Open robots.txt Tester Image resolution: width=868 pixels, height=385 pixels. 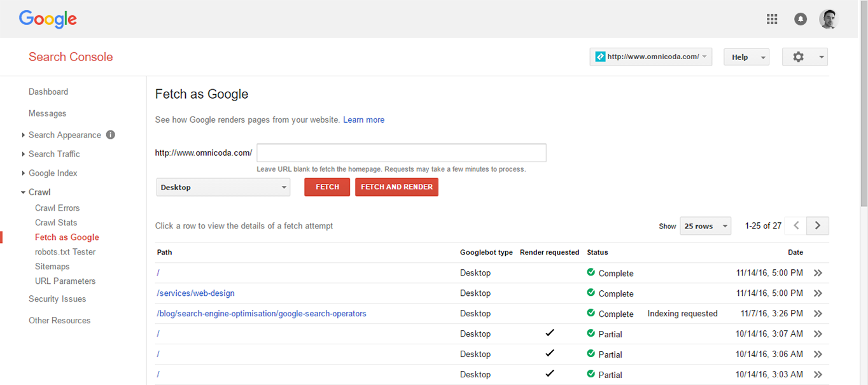[65, 252]
